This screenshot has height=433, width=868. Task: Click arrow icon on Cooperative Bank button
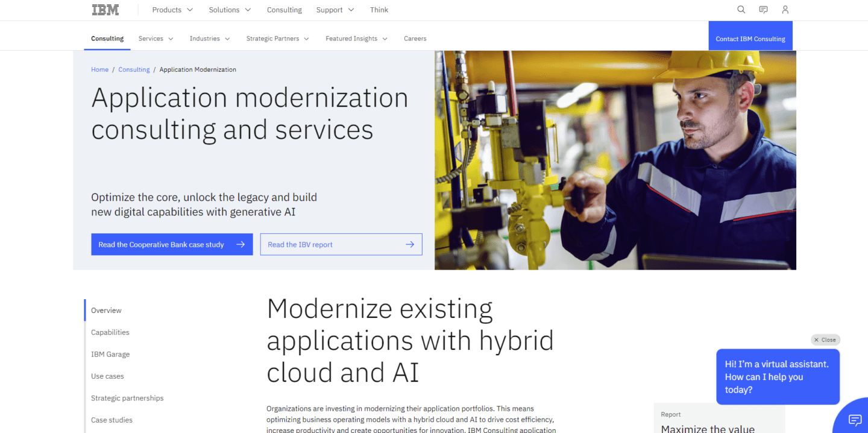coord(241,244)
